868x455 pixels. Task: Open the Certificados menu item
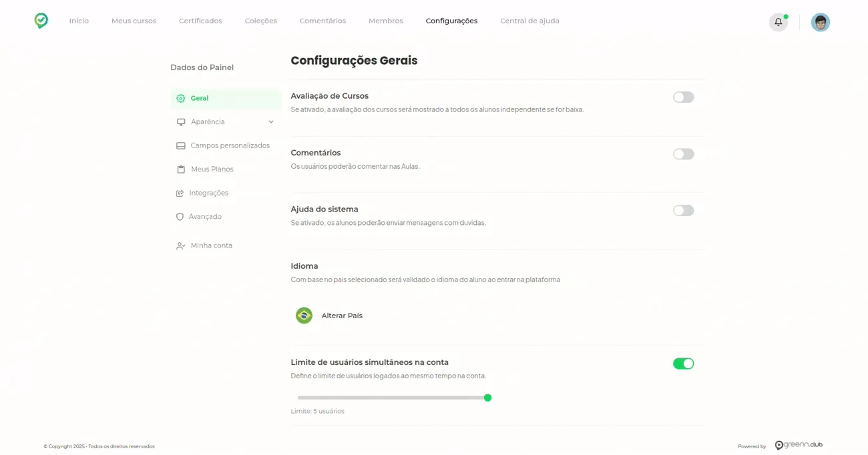200,21
